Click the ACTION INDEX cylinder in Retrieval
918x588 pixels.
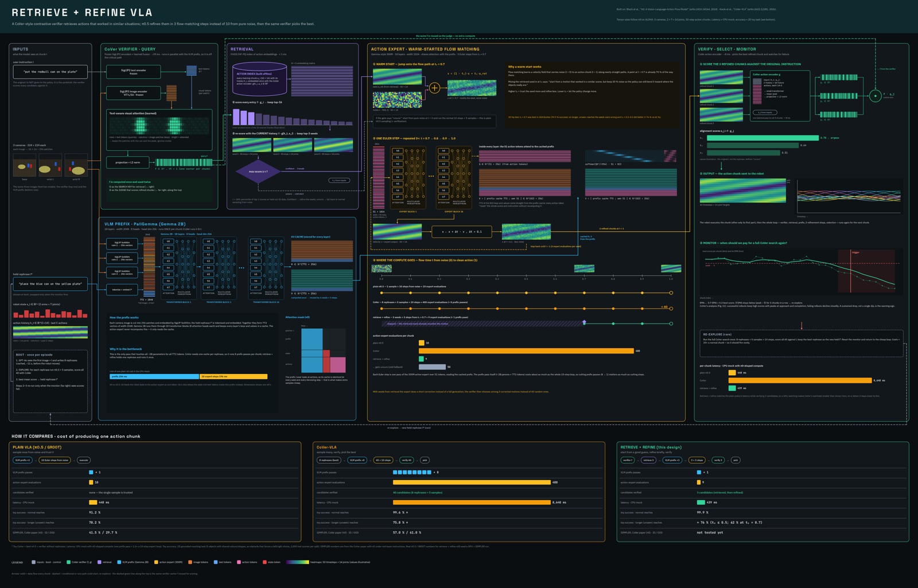pos(260,80)
